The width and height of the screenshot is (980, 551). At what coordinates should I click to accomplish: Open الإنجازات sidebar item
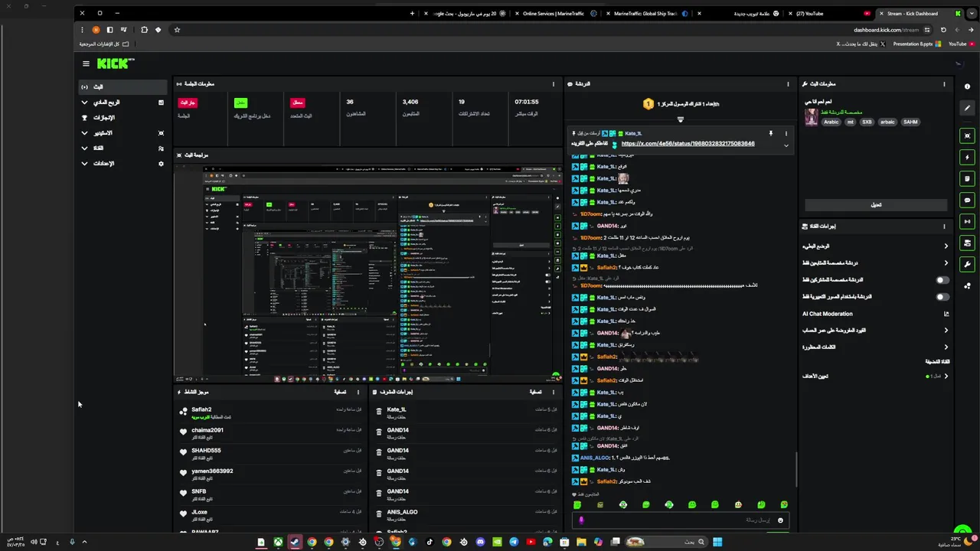pyautogui.click(x=122, y=117)
